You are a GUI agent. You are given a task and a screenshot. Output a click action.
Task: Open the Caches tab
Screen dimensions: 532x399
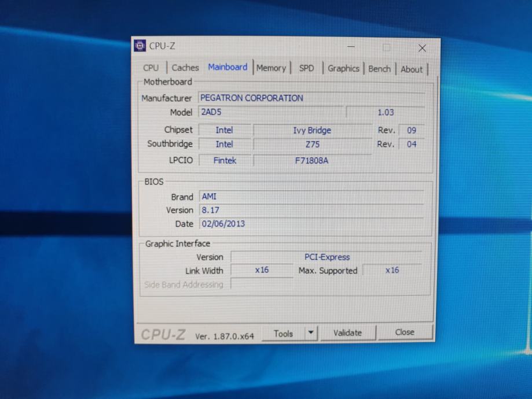185,68
